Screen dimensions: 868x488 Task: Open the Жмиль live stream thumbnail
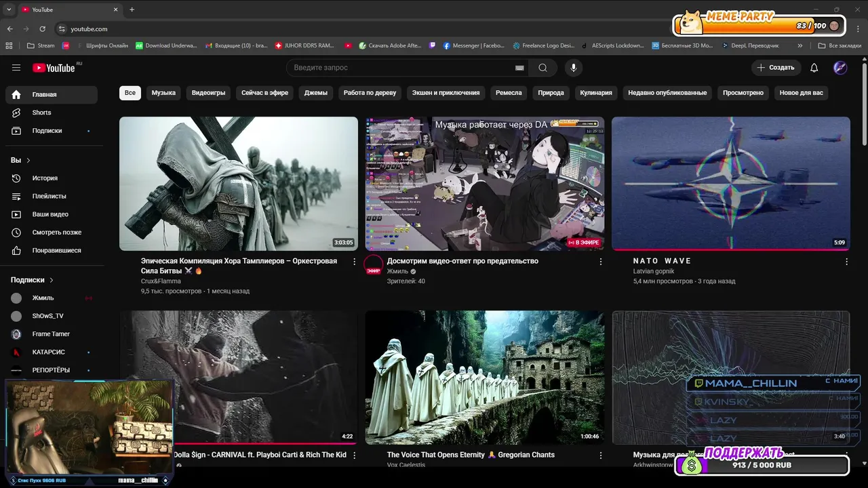click(485, 184)
